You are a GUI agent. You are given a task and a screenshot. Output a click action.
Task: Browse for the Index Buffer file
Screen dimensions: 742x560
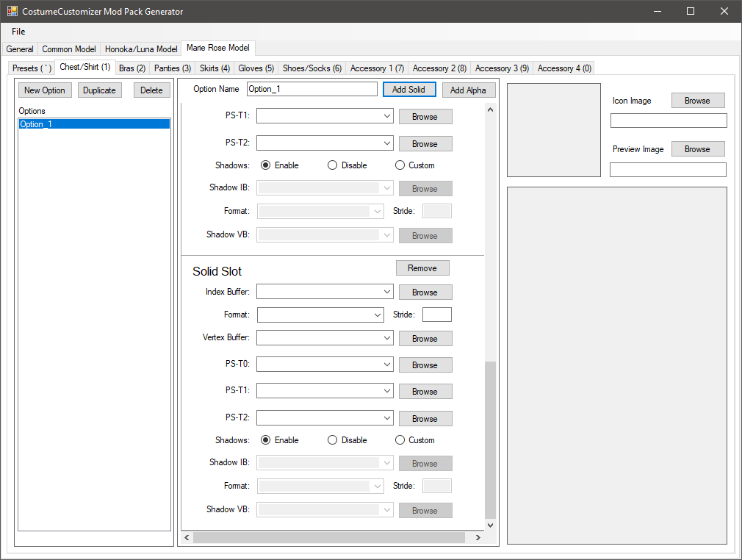tap(425, 292)
